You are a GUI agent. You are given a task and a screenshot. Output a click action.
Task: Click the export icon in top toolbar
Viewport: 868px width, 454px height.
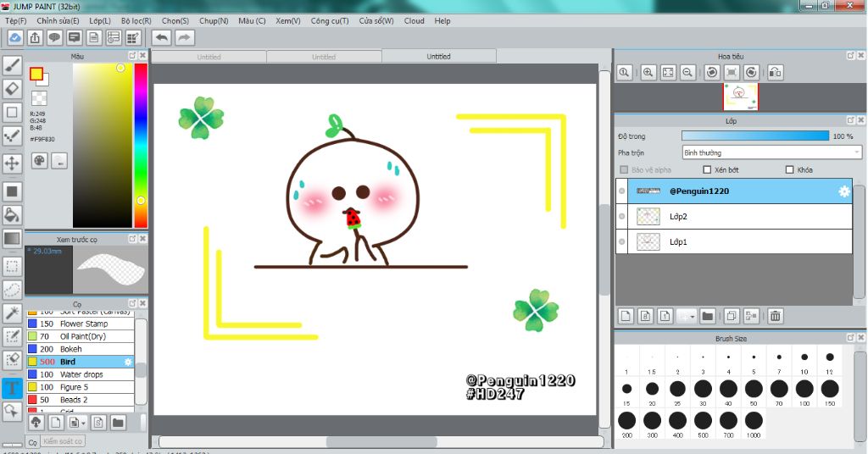tap(35, 37)
